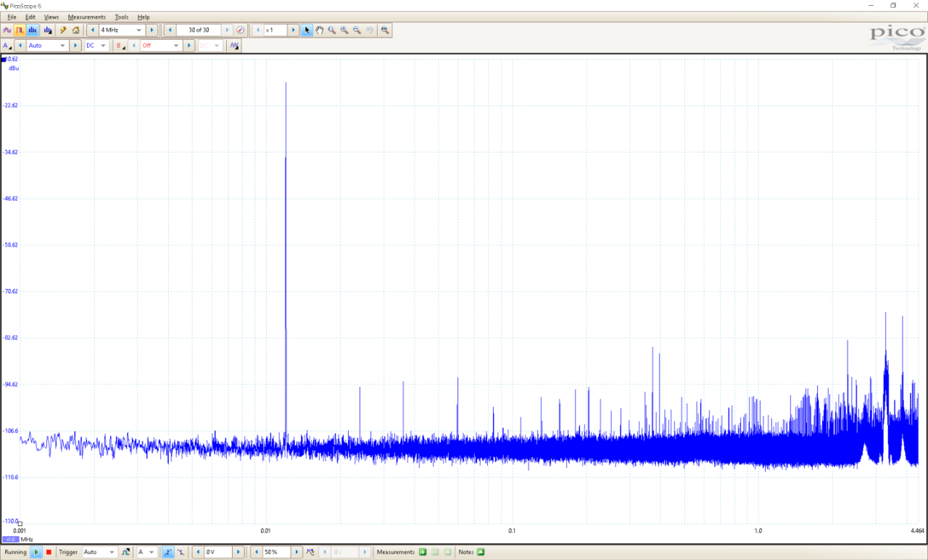Open the 4 MHz frequency range dropdown
The width and height of the screenshot is (928, 560).
coord(120,30)
